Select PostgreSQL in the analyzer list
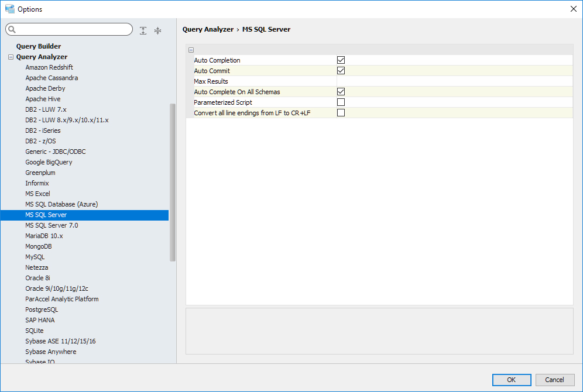 click(x=42, y=310)
